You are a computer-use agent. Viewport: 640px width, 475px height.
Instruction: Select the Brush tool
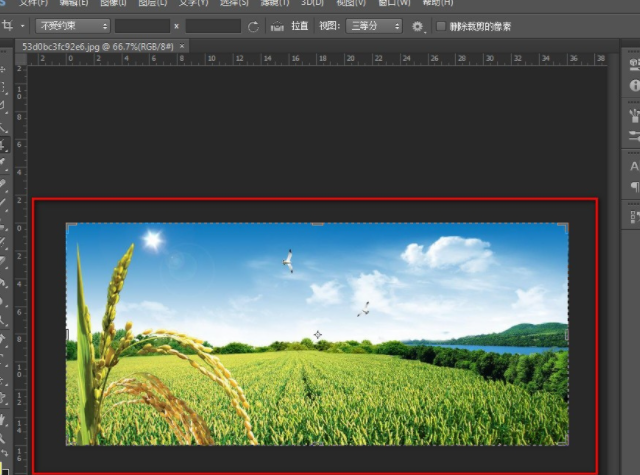(3, 203)
